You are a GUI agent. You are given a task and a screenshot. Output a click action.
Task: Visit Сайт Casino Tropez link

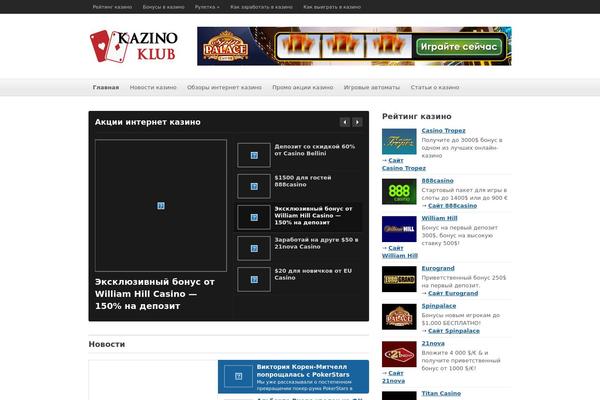point(404,164)
